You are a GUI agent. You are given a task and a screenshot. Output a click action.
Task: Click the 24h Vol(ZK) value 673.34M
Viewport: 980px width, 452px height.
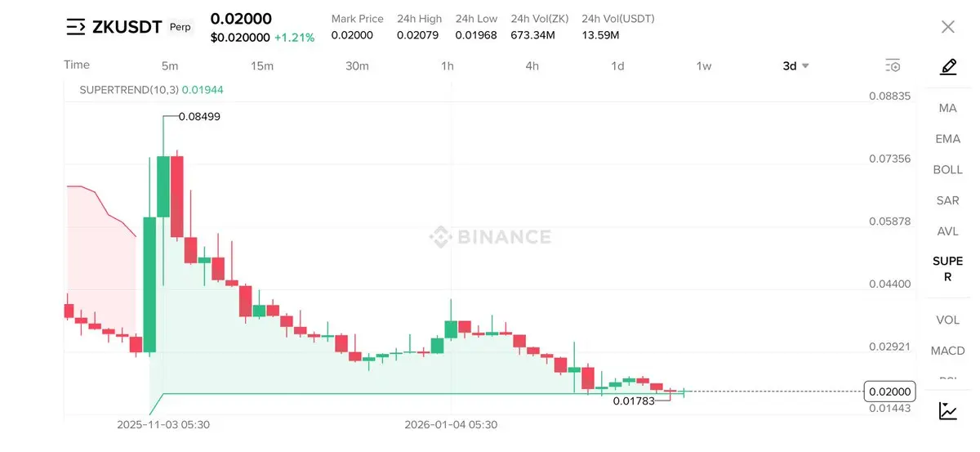click(532, 35)
